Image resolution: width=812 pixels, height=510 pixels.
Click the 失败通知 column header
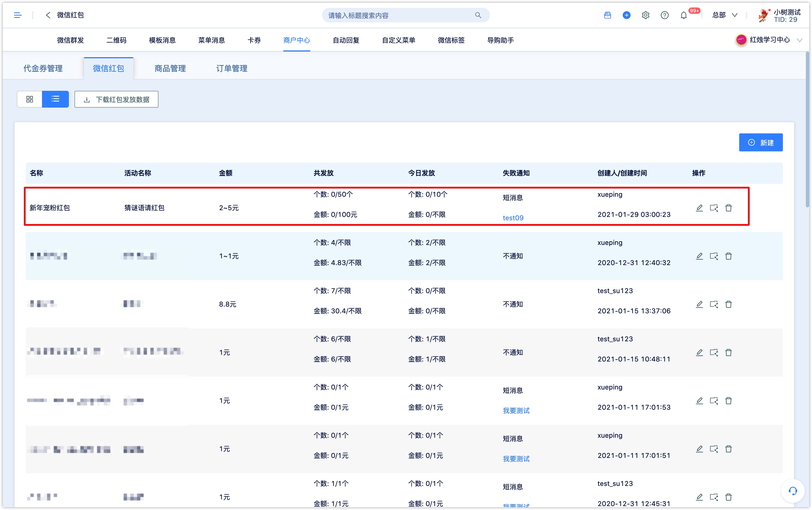pos(516,173)
